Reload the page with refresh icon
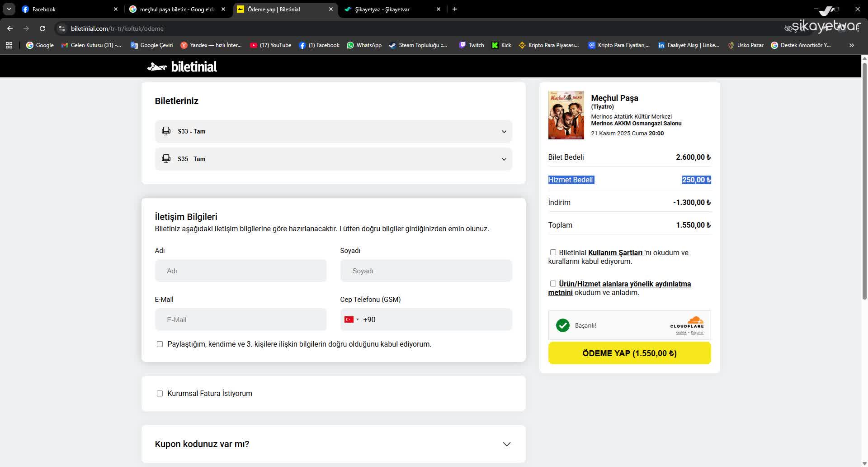 click(42, 29)
